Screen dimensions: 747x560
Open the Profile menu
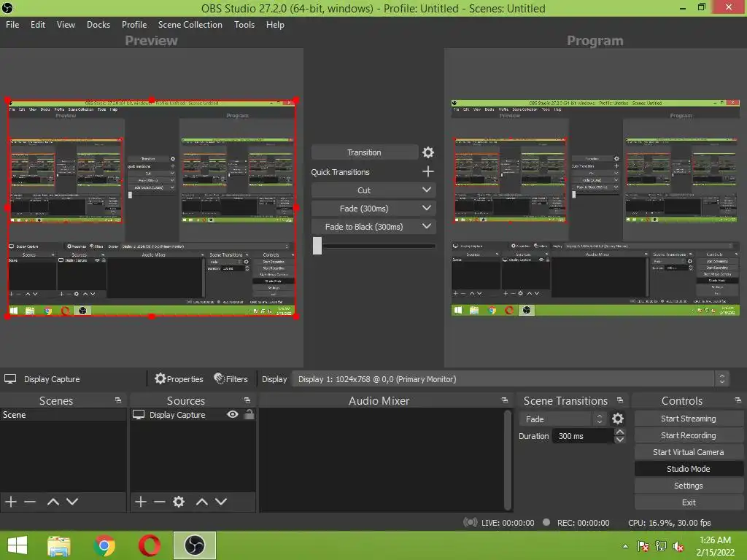[x=134, y=25]
